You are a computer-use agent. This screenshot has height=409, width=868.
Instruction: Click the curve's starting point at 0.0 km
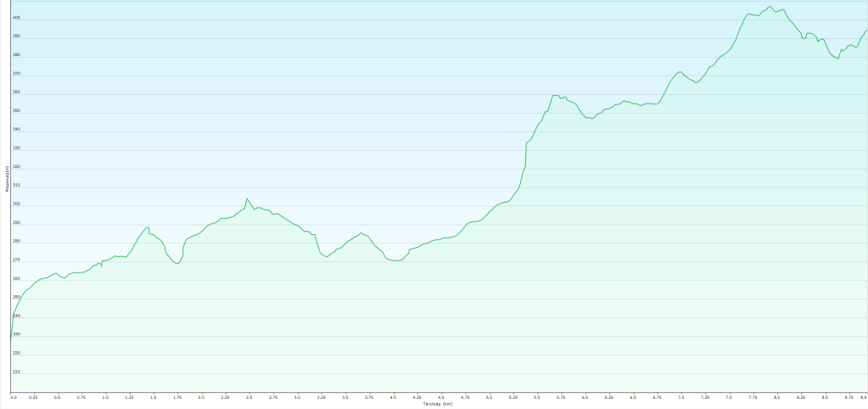(11, 340)
